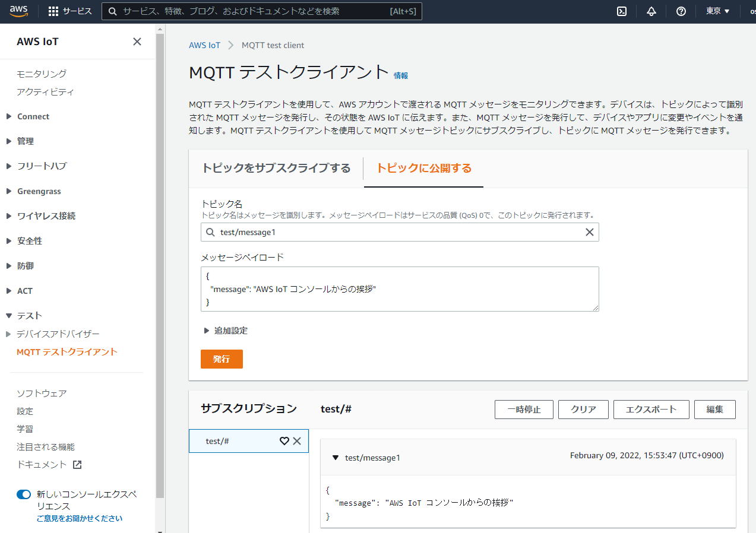The width and height of the screenshot is (756, 533).
Task: Click inside the メッセージペイロード text area
Action: (399, 289)
